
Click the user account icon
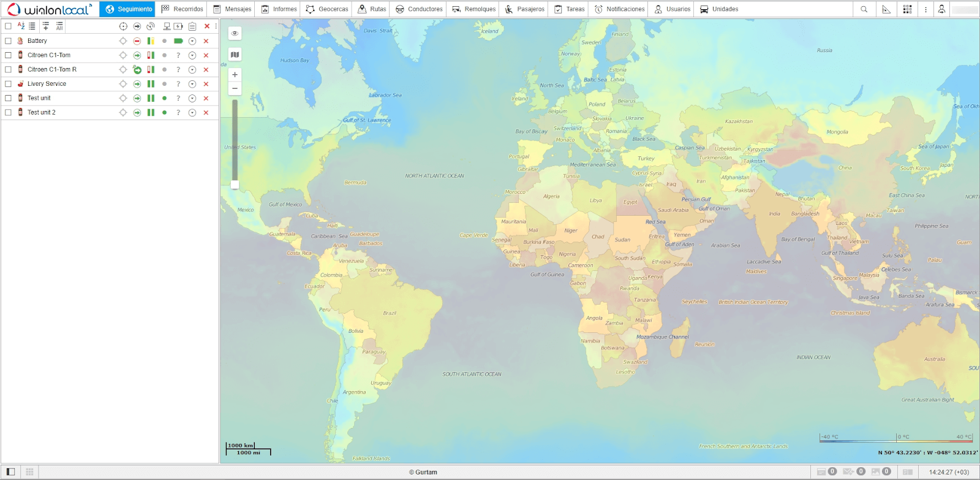click(941, 9)
